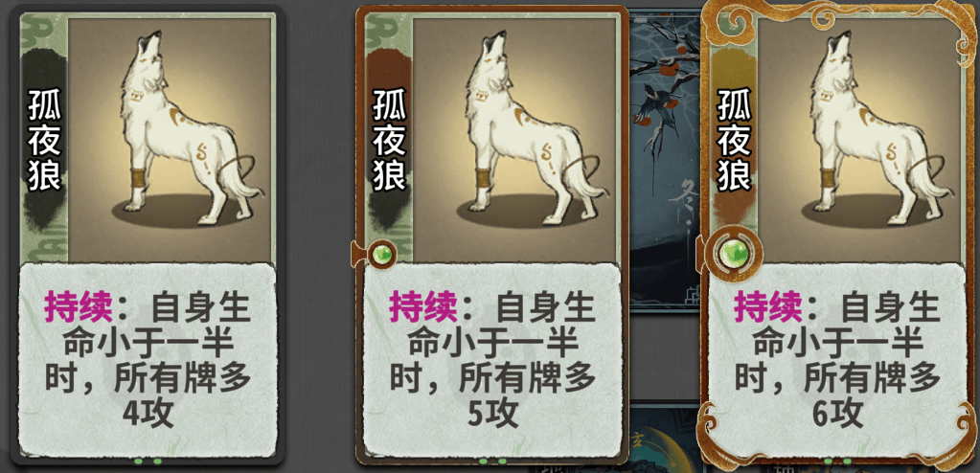Screen dimensions: 980x473
Task: Click the small green gem on the bronze-framed card
Action: [382, 254]
